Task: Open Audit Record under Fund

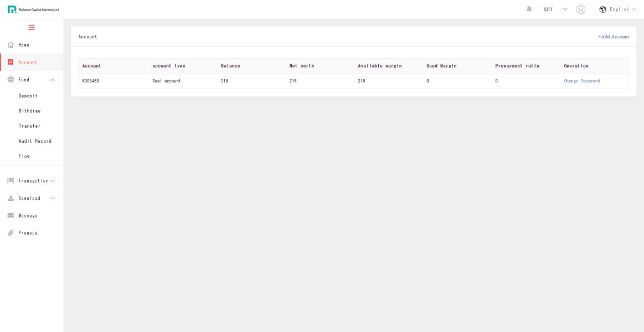Action: point(35,141)
